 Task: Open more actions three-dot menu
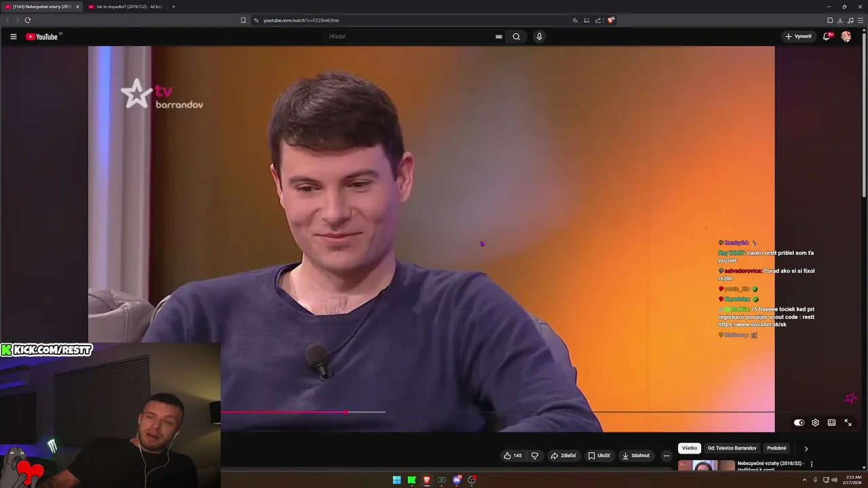click(666, 455)
